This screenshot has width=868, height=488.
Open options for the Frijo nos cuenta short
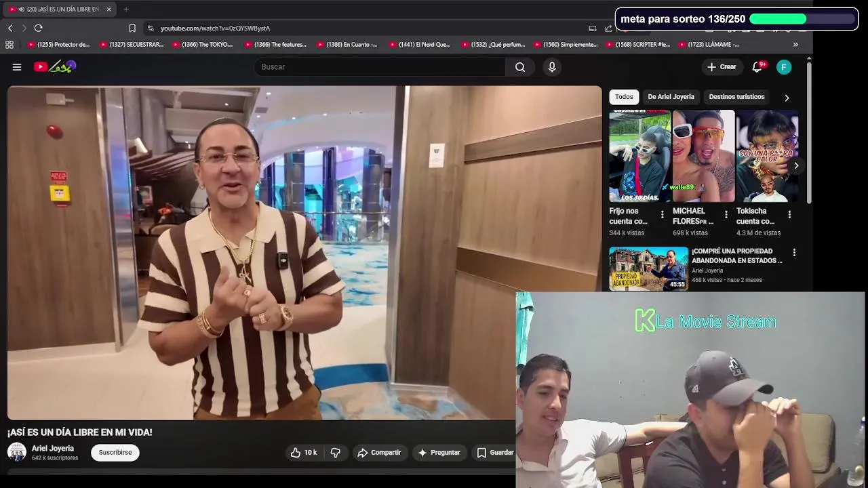pos(663,214)
